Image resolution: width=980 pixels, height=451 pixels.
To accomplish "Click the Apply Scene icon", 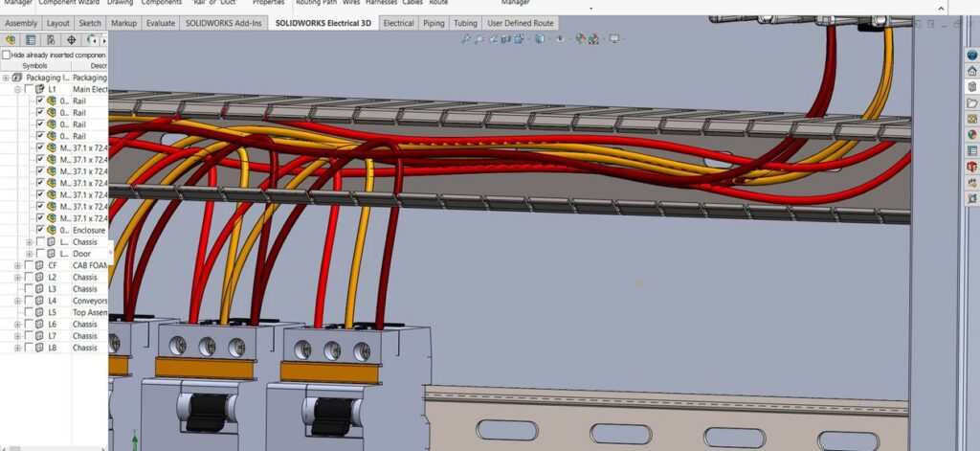I will [x=593, y=39].
